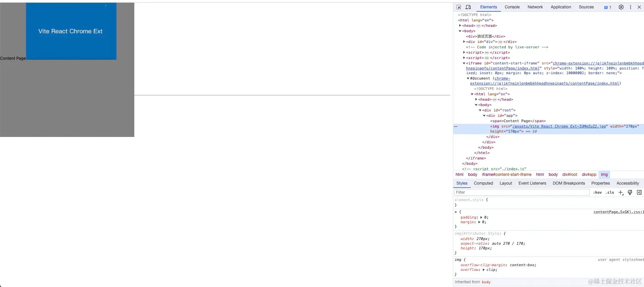Viewport: 644px width, 287px height.
Task: Open the Accessibility sub-tab
Action: (628, 183)
